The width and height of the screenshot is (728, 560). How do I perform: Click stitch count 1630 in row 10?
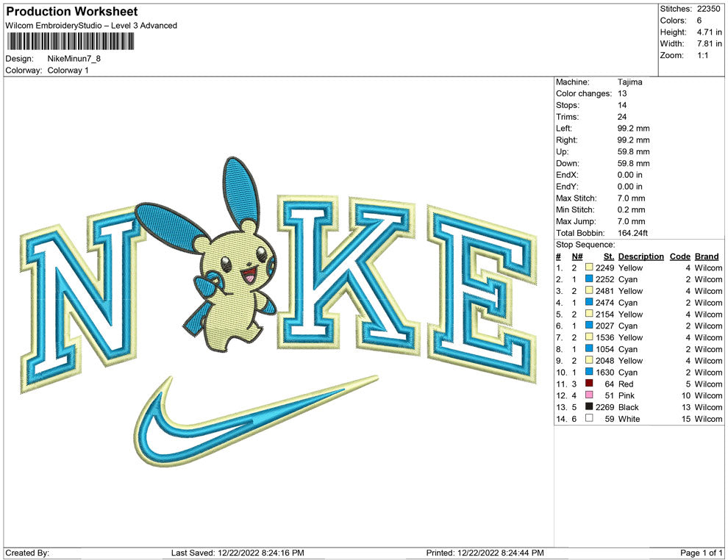pos(605,372)
